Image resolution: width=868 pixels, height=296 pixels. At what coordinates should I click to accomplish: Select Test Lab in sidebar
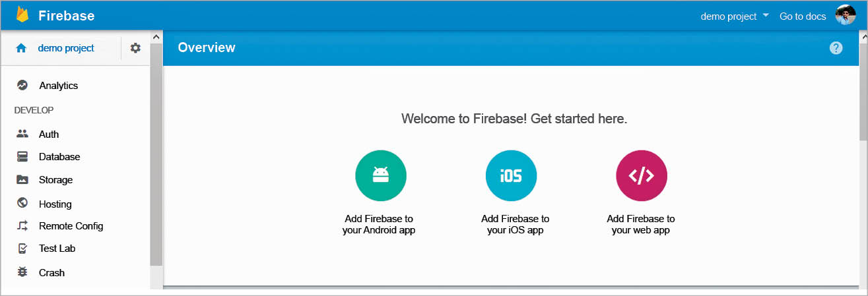pyautogui.click(x=57, y=249)
